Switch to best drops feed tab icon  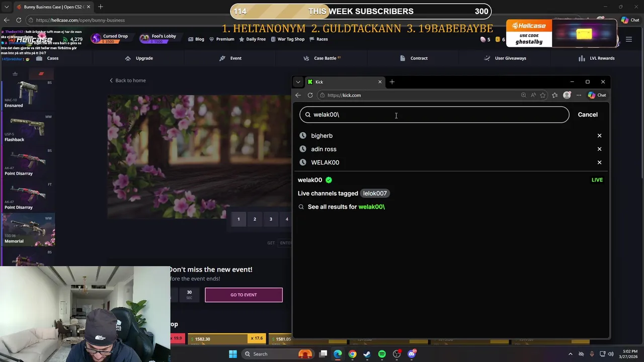(15, 74)
